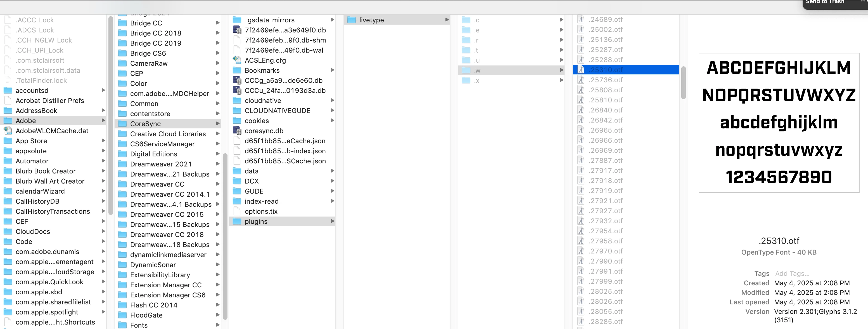The width and height of the screenshot is (868, 329).
Task: Expand the Bookmarks folder arrow
Action: pos(332,70)
